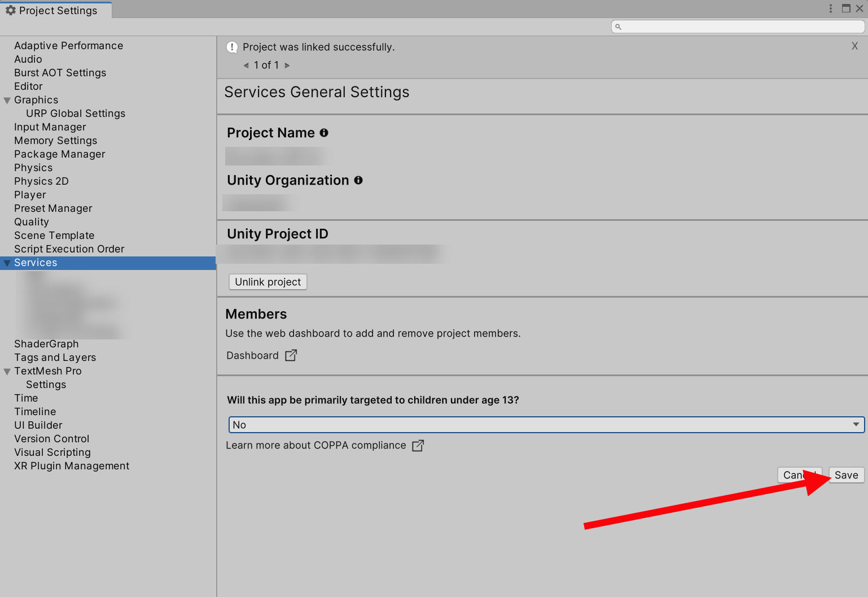Select the Services item

tap(108, 263)
